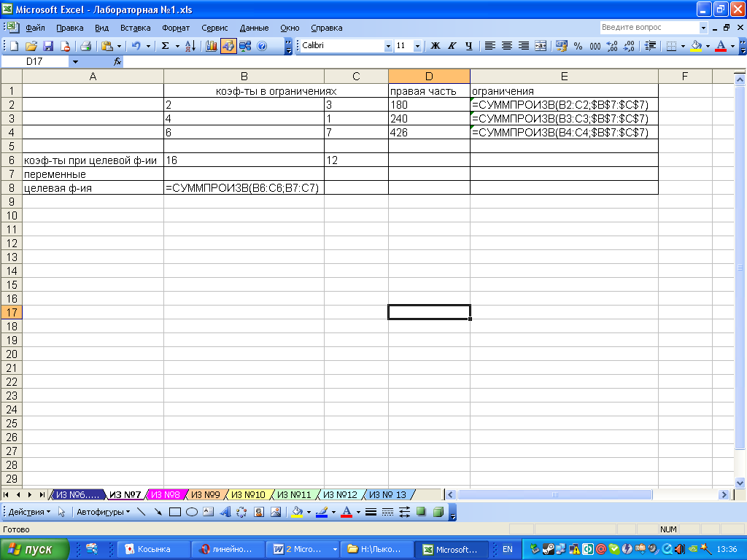Select the Rectangle drawing tool

click(175, 512)
